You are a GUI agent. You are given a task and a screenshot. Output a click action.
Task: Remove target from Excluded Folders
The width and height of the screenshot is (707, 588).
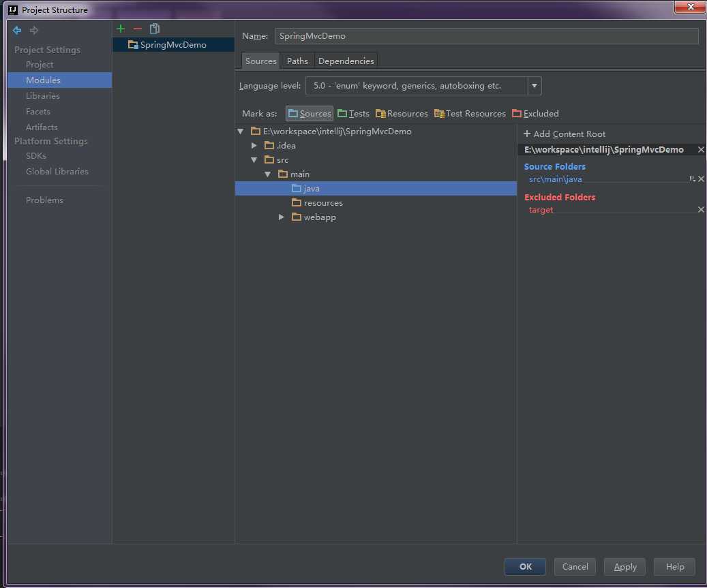click(x=701, y=210)
